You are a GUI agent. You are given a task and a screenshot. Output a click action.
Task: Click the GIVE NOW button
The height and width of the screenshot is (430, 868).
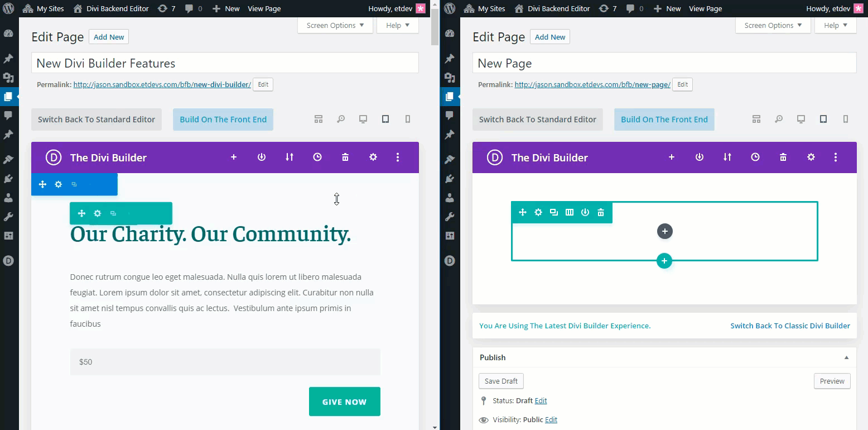[345, 402]
